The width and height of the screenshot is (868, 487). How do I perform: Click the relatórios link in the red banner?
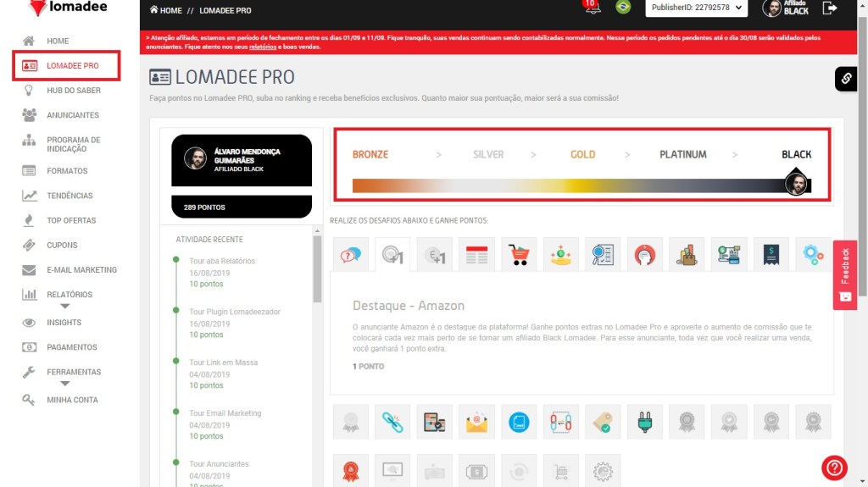click(x=262, y=47)
